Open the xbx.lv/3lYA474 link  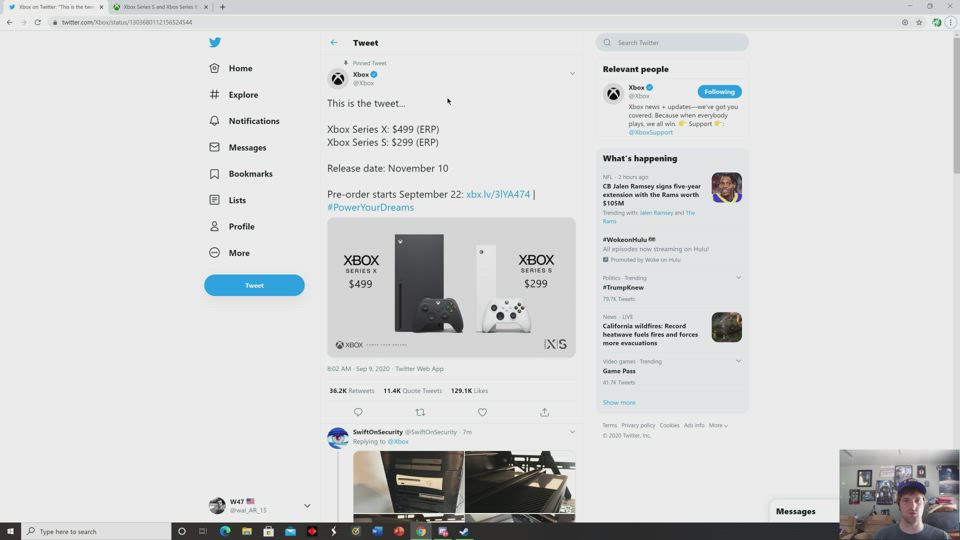click(x=497, y=194)
